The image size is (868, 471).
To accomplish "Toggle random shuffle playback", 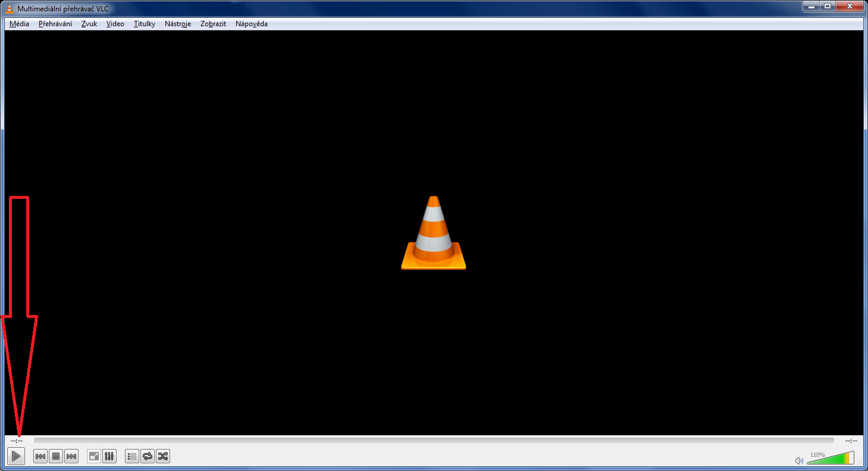I will 163,457.
